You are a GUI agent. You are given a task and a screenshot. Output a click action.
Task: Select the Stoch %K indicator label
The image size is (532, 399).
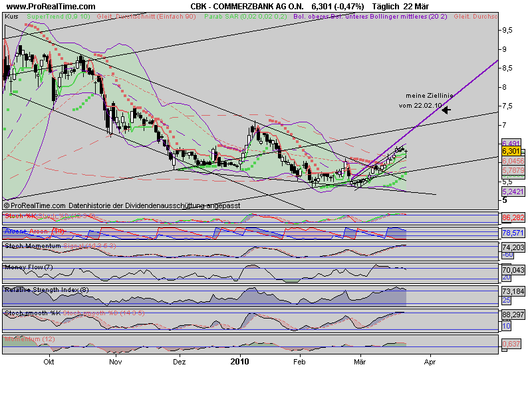pos(19,215)
